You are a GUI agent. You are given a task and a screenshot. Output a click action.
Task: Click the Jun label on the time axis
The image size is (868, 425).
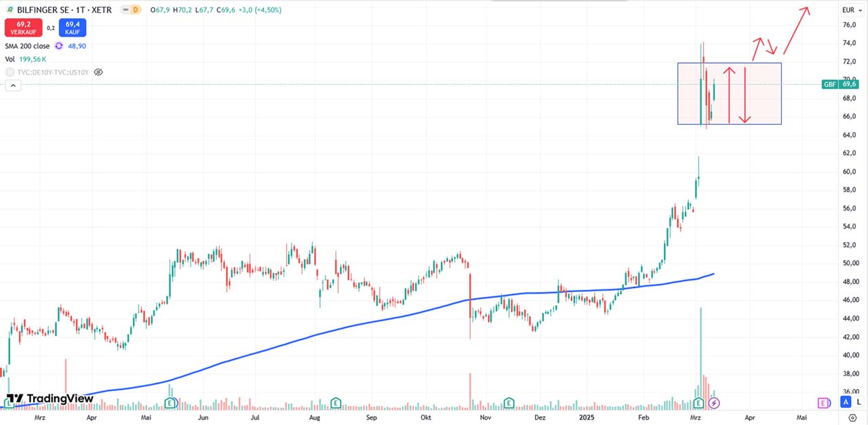pyautogui.click(x=203, y=418)
